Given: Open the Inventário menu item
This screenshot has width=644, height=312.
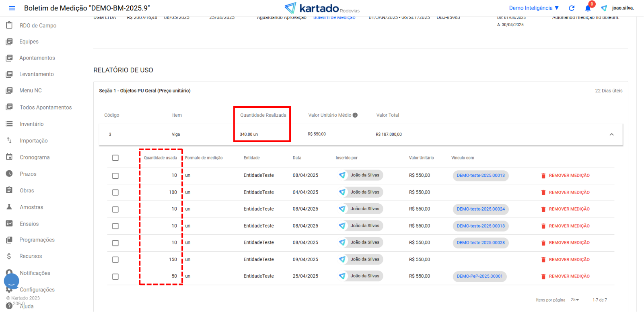Looking at the screenshot, I should pyautogui.click(x=31, y=124).
